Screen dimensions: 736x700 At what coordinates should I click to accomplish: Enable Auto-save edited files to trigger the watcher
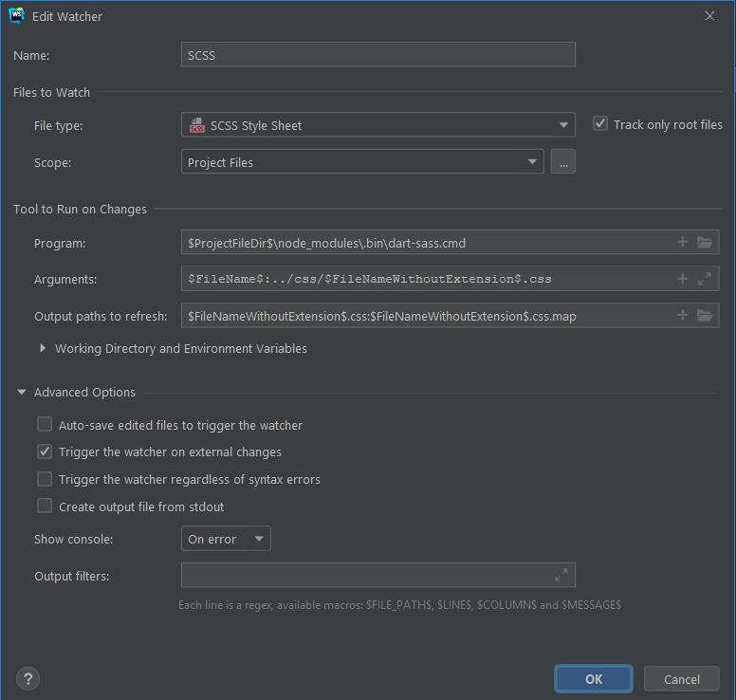pyautogui.click(x=45, y=425)
